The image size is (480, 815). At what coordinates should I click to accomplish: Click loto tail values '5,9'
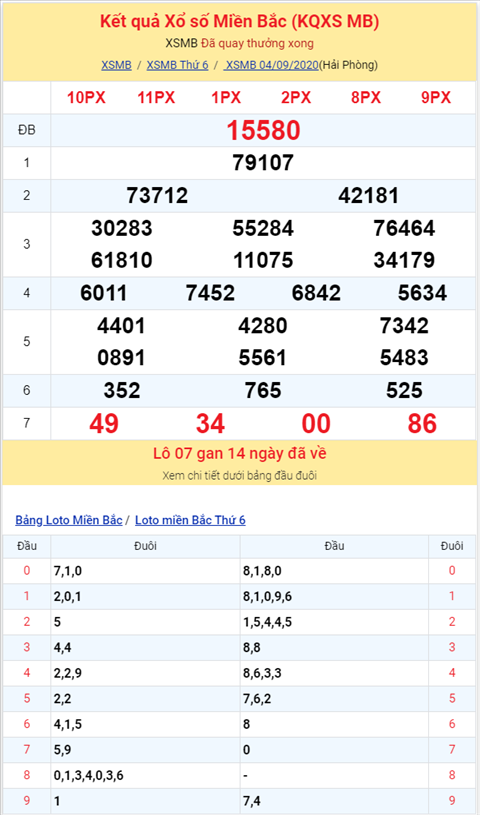(x=62, y=750)
